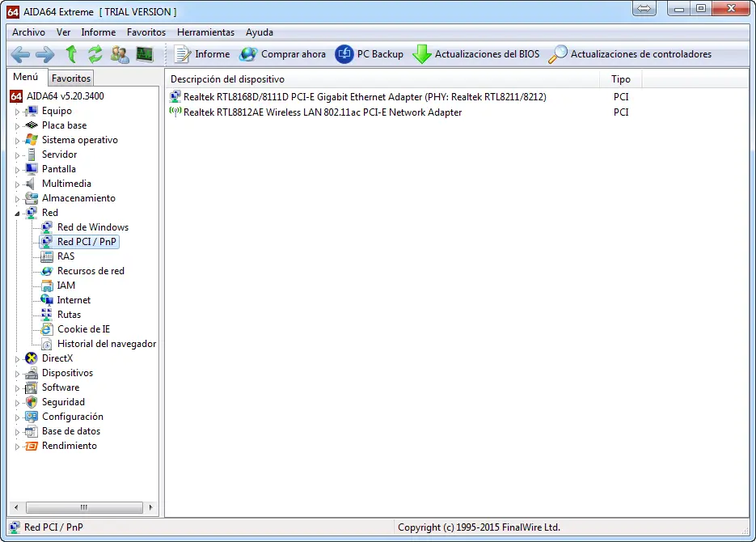Select the Almacenamiento drive icon
This screenshot has height=542, width=756.
[32, 198]
